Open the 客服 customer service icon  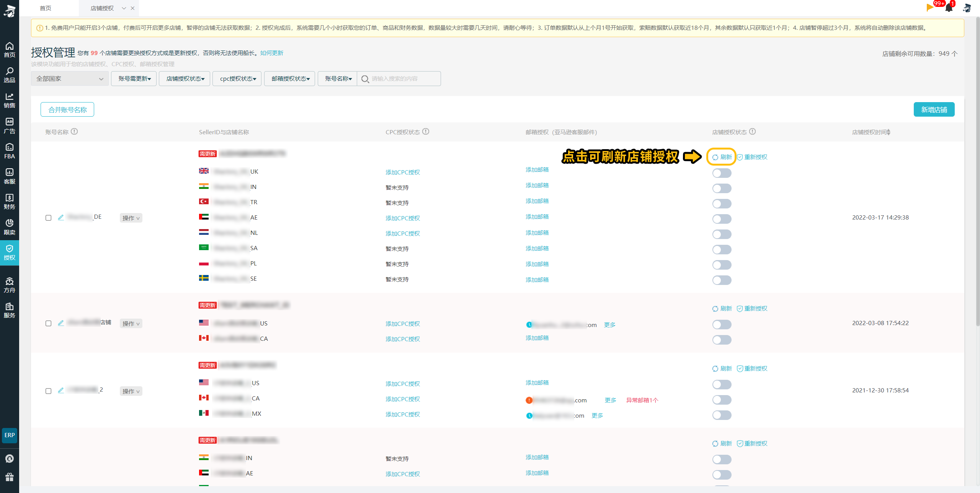pyautogui.click(x=10, y=176)
